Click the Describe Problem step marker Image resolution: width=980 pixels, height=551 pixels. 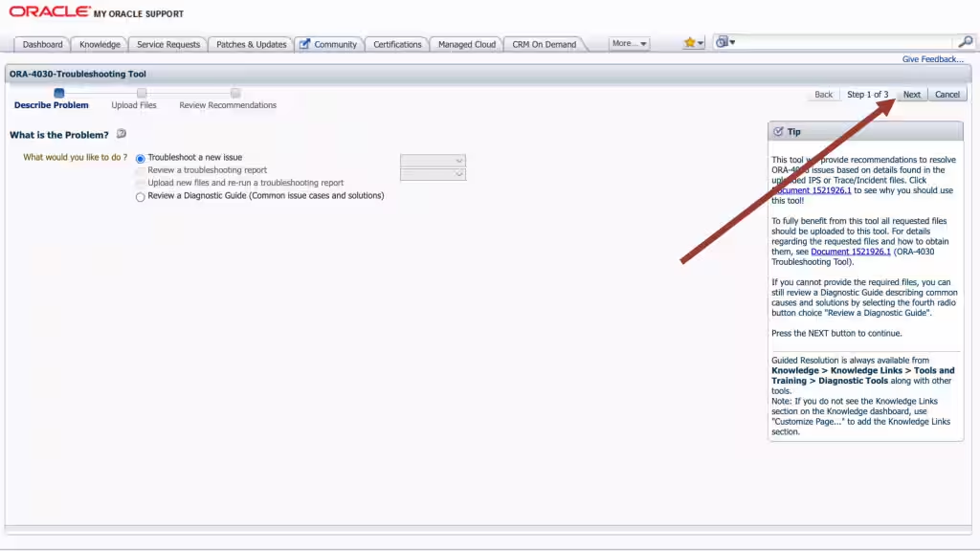click(58, 93)
